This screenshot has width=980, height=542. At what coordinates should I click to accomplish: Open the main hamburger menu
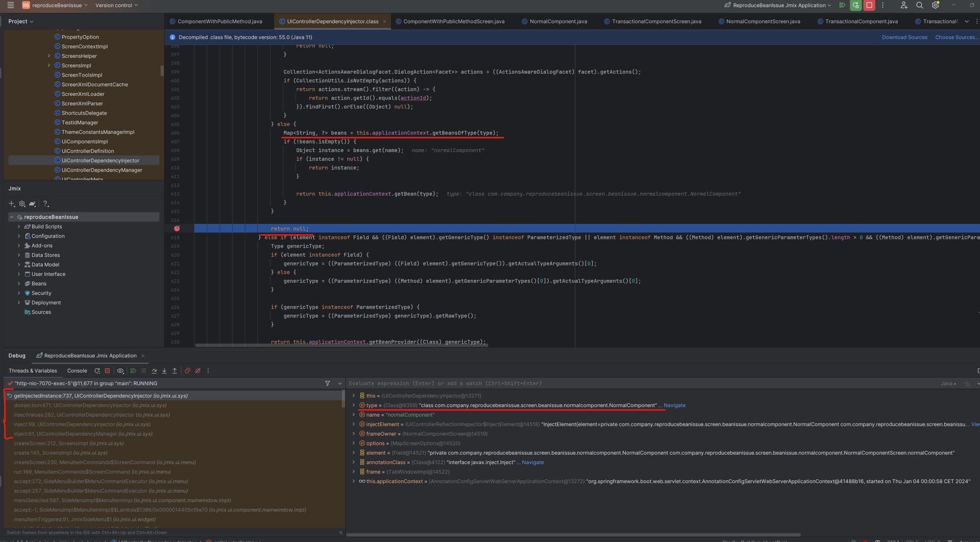[10, 5]
